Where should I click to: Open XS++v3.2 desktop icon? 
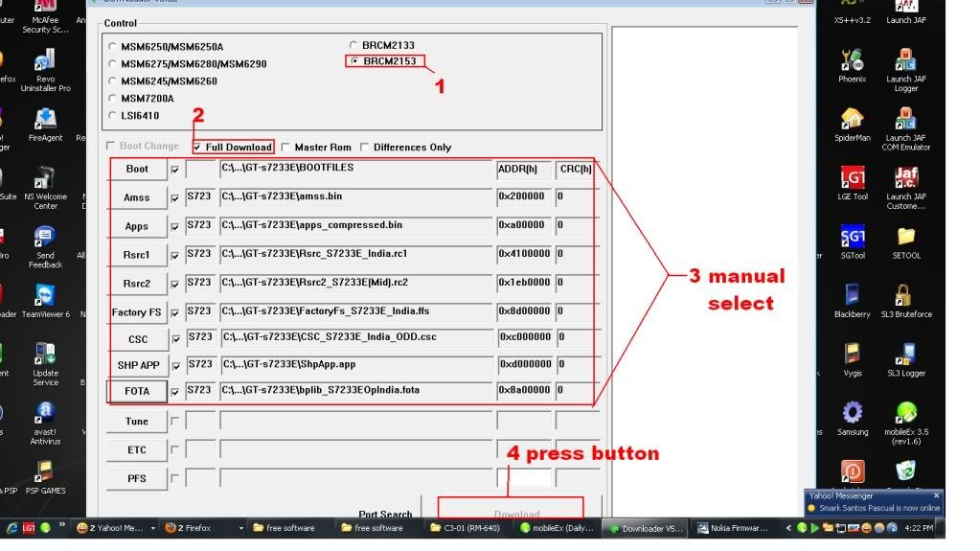coord(852,12)
